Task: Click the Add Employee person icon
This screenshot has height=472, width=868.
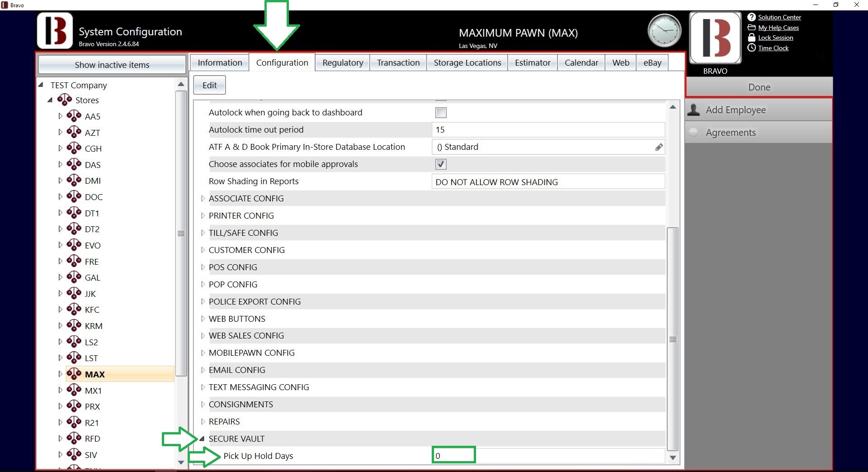Action: pyautogui.click(x=693, y=110)
